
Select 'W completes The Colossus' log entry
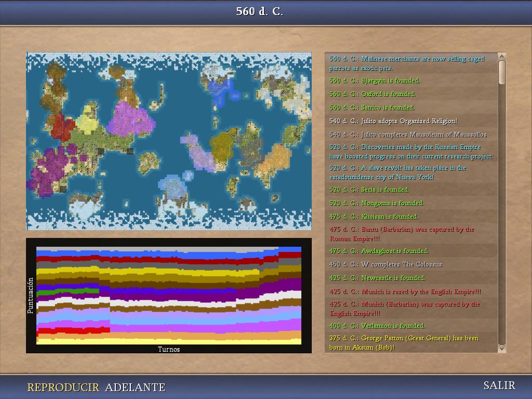pos(385,264)
